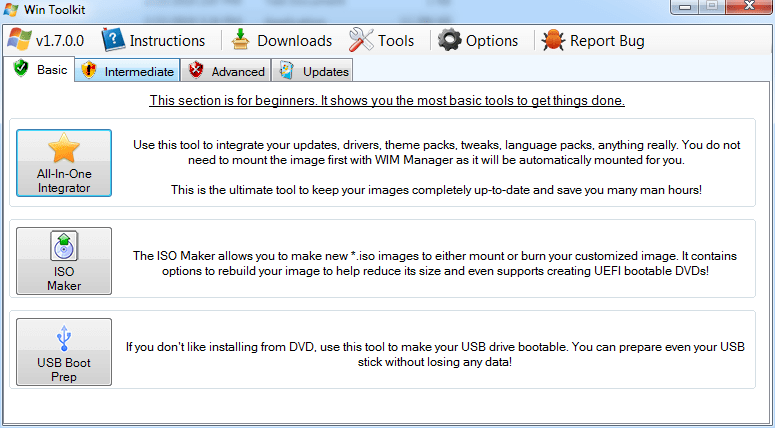Click the yellow shield Intermediate tab icon
Screen dimensions: 775x428
click(x=89, y=70)
